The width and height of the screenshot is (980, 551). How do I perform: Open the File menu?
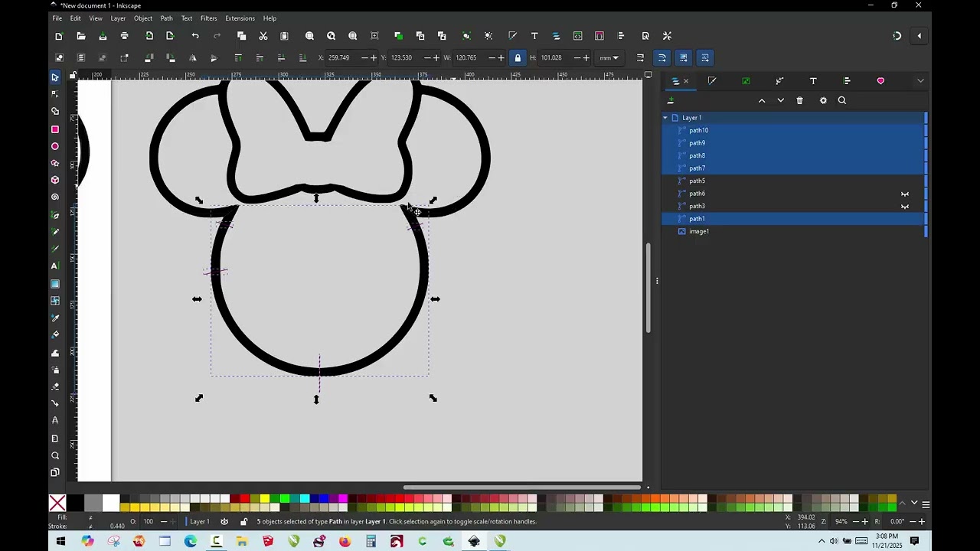[57, 18]
